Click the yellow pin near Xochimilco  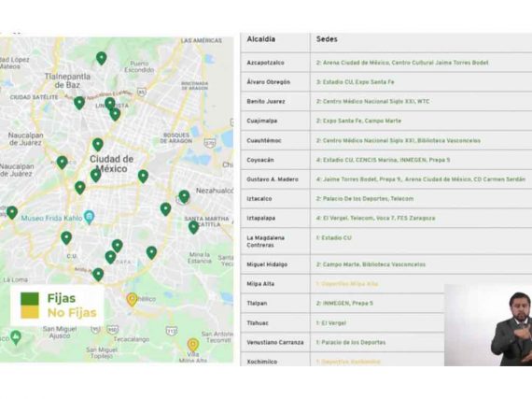click(x=132, y=299)
